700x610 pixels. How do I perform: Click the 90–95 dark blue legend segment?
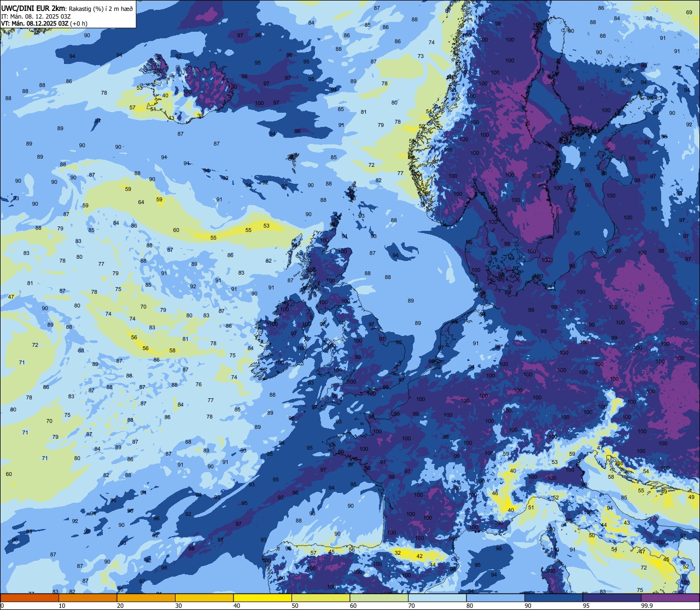[554, 597]
